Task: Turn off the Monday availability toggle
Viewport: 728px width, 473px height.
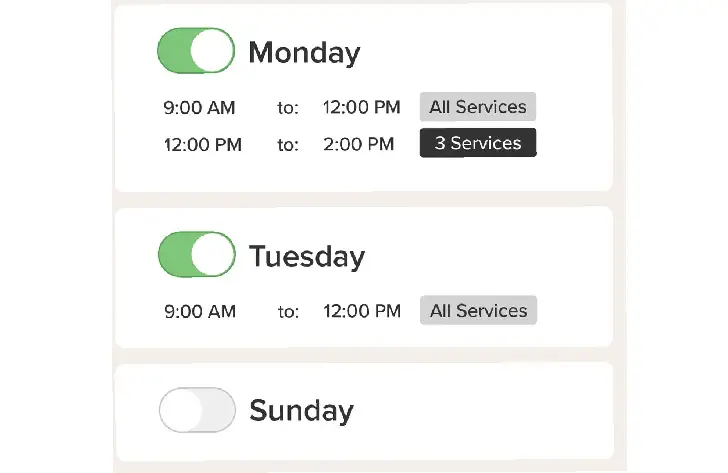Action: click(196, 51)
